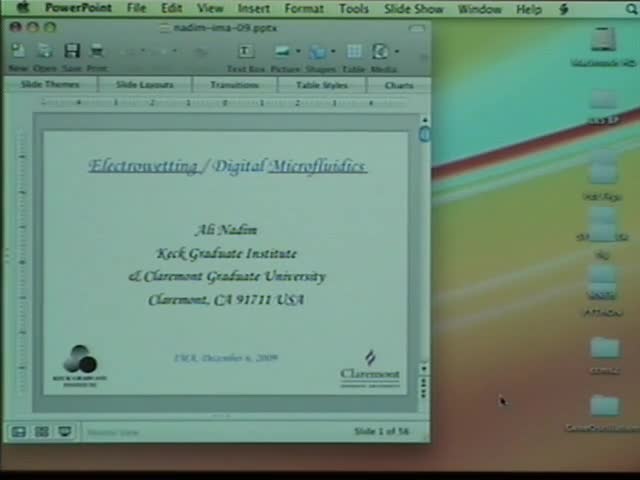The width and height of the screenshot is (640, 480).
Task: Click the Print toolbar icon
Action: click(97, 51)
